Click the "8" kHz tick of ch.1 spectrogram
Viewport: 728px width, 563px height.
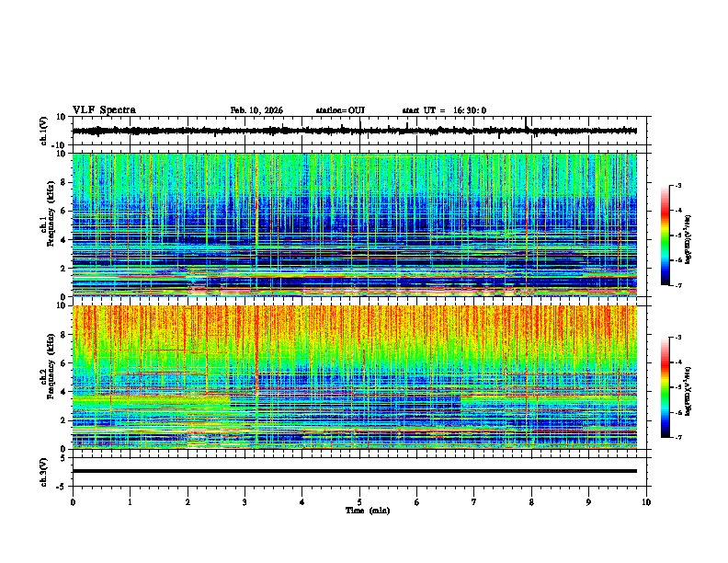click(x=65, y=182)
